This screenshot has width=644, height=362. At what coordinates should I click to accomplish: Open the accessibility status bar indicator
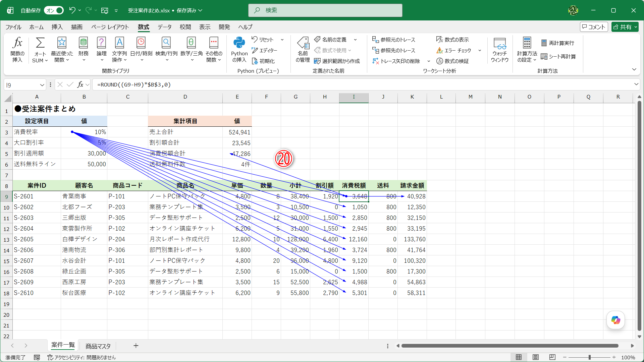pos(82,357)
